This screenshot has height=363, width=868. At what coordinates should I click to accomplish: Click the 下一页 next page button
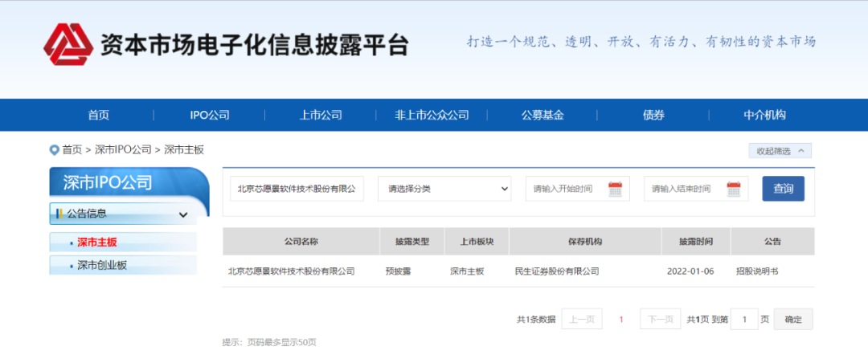(661, 320)
